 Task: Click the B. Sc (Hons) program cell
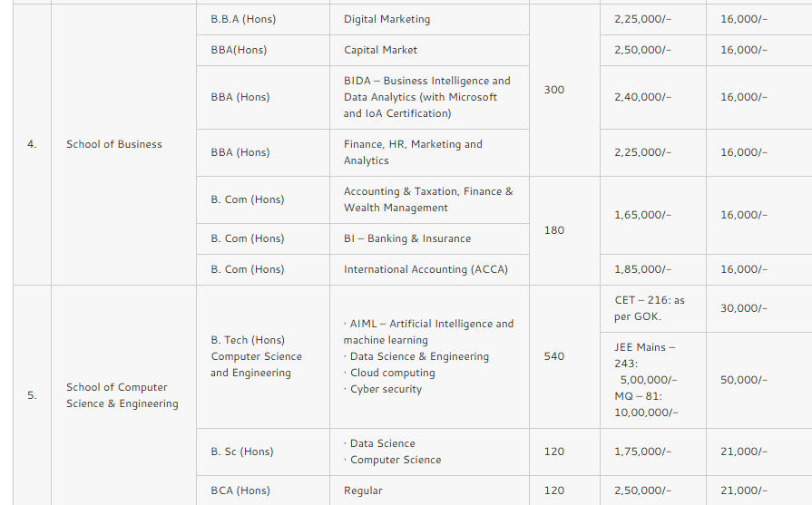(242, 452)
